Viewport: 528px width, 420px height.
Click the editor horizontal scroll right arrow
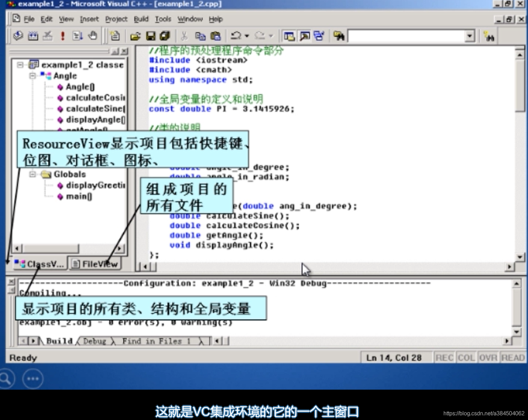509,267
